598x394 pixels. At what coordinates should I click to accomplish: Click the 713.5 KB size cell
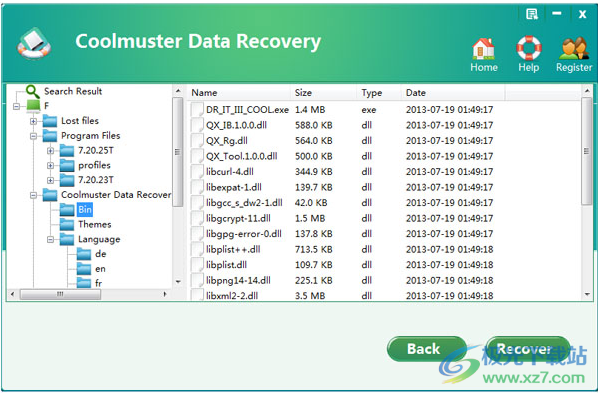click(x=313, y=249)
